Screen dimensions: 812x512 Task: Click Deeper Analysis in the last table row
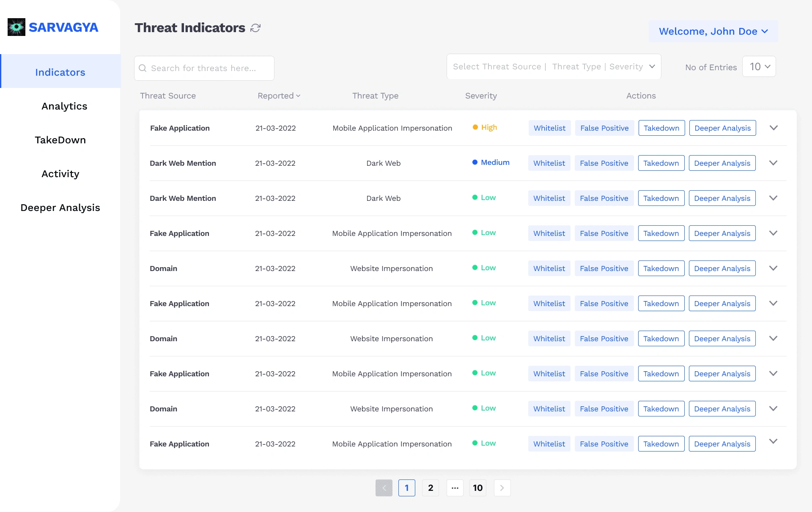click(x=722, y=444)
